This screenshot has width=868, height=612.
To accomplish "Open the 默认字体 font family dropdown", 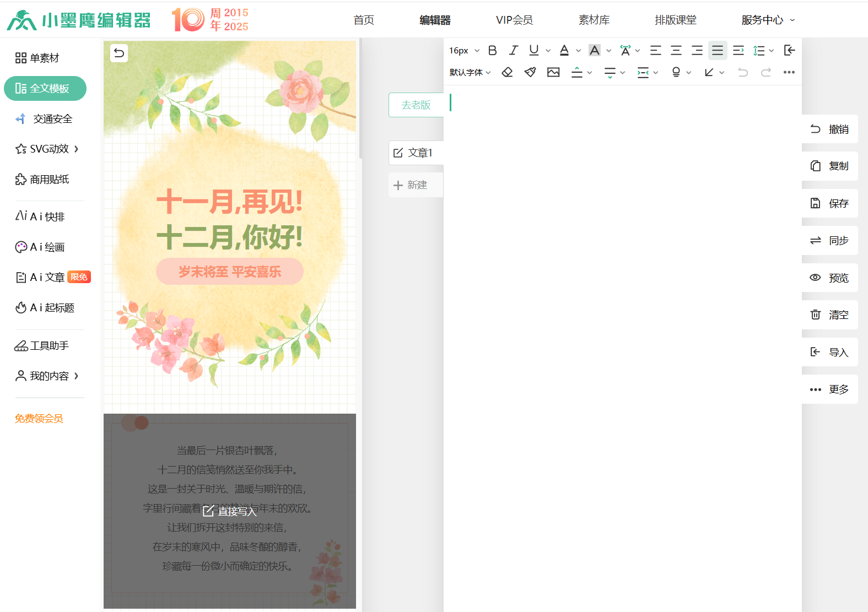I will coord(470,72).
